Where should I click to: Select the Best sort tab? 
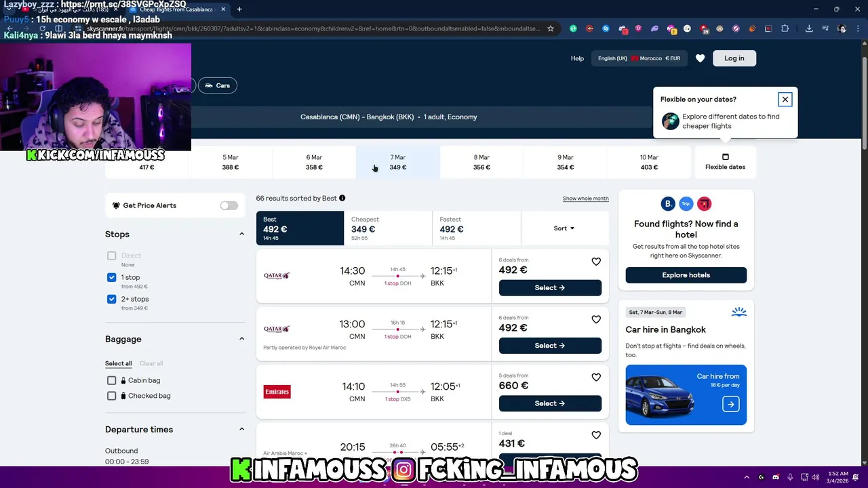point(300,228)
